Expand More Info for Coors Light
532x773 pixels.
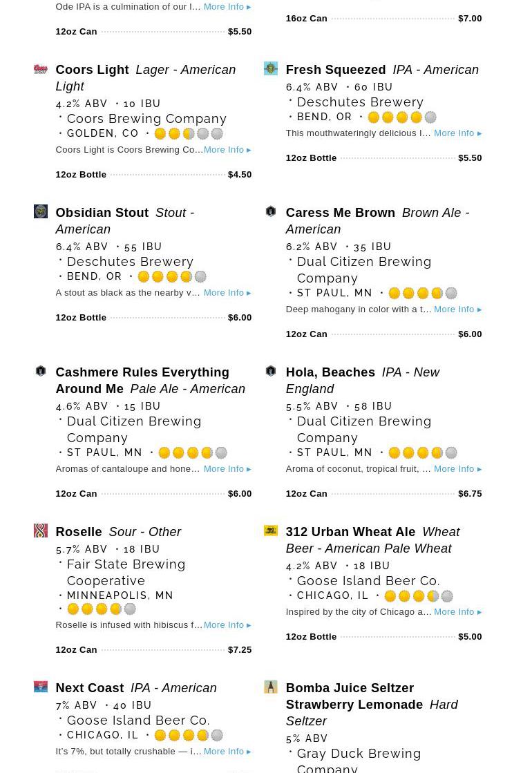(x=227, y=150)
